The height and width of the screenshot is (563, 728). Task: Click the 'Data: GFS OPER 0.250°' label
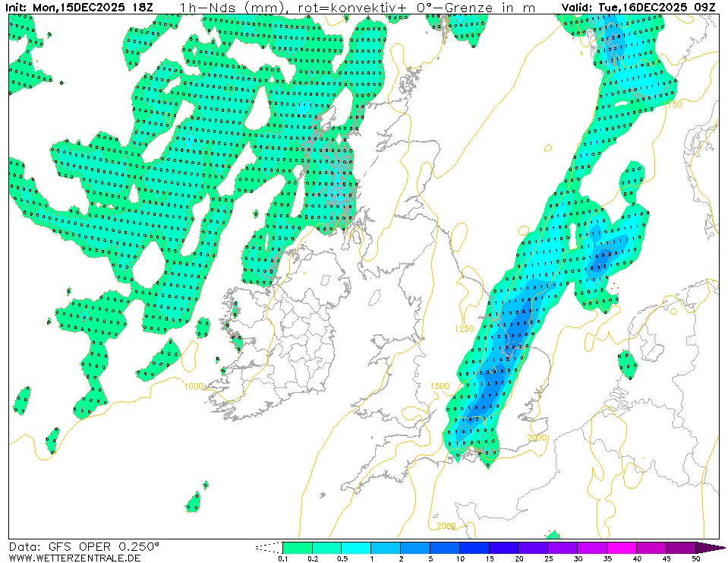[84, 546]
